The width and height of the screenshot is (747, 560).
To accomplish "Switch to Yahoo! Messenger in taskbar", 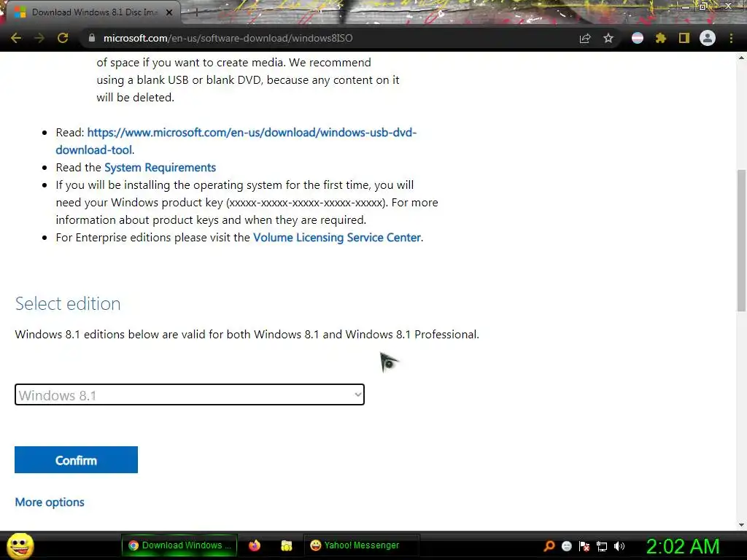I will (361, 545).
